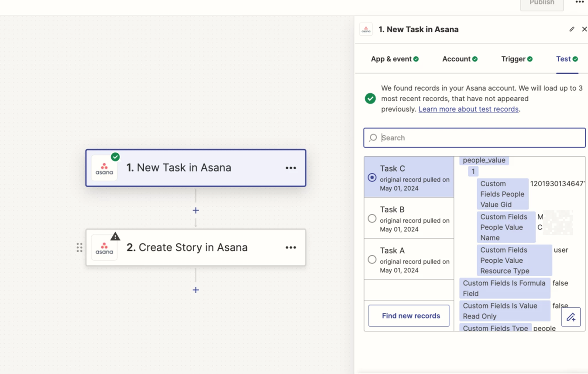This screenshot has width=588, height=374.
Task: Open Learn more about test records link
Action: pos(468,109)
